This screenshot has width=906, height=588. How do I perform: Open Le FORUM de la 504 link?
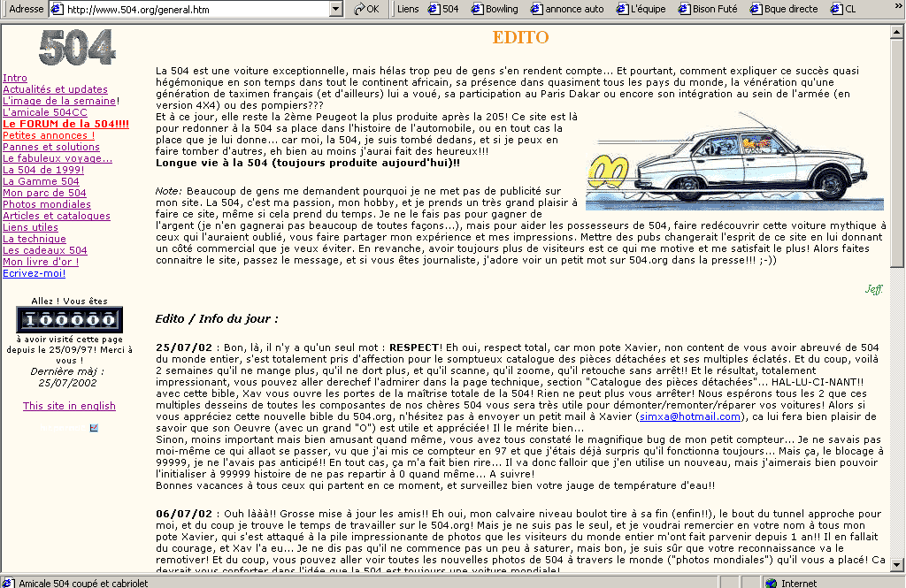tap(65, 124)
